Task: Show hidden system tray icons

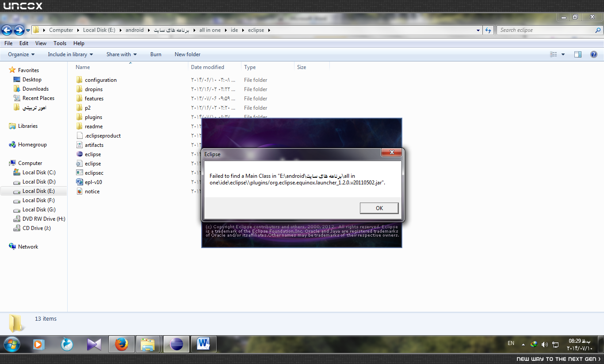Action: (x=524, y=344)
